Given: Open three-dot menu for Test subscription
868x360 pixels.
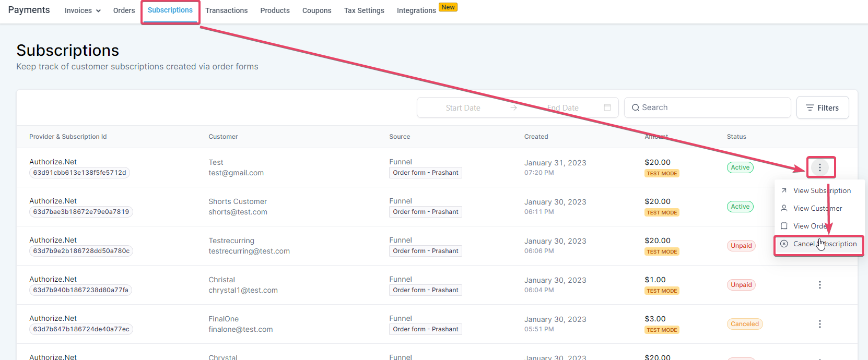Looking at the screenshot, I should pos(820,167).
